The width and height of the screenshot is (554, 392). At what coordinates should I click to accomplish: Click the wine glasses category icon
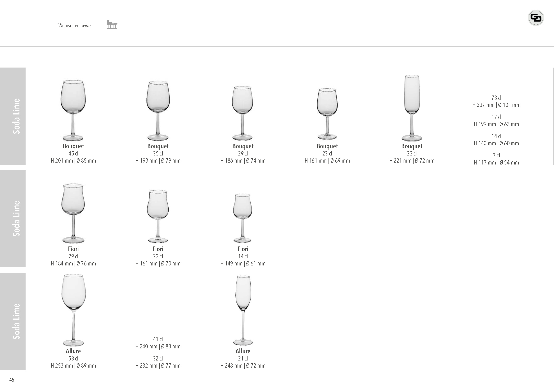[112, 25]
